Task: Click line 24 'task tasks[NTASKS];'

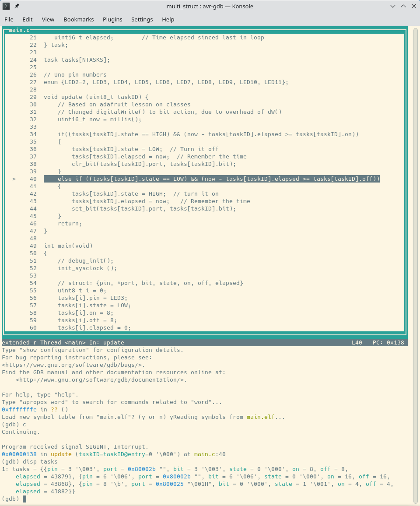Action: point(77,60)
